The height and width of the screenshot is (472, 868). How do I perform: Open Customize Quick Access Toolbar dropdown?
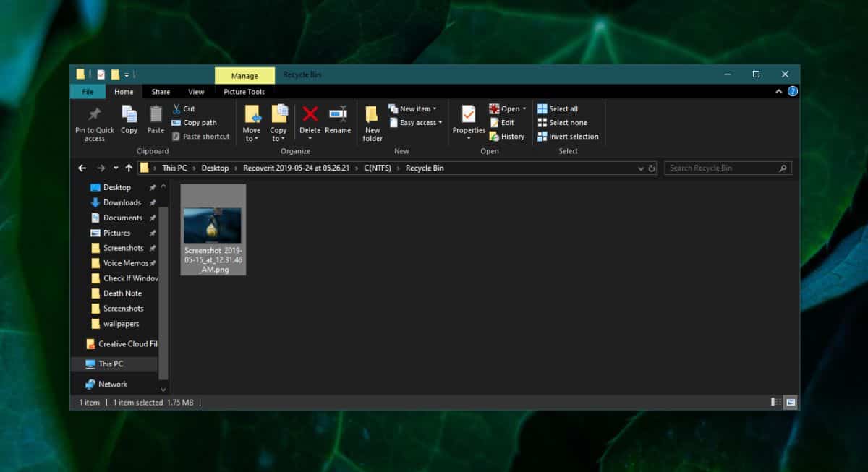click(x=127, y=74)
